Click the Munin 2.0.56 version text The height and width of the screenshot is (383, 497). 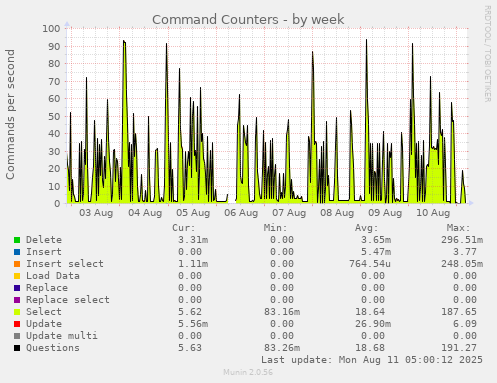[x=248, y=372]
